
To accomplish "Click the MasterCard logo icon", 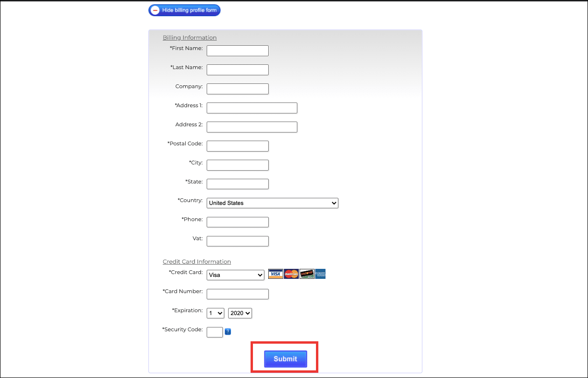I will (x=291, y=274).
